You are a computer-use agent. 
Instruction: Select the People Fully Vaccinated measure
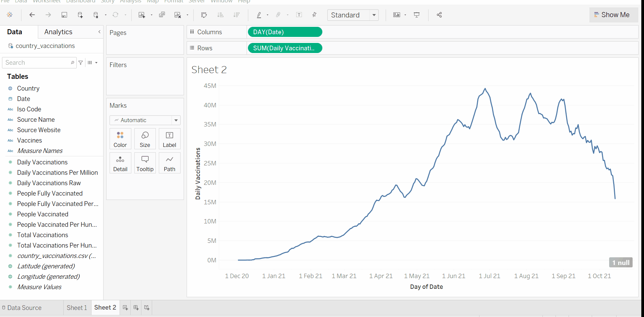pos(50,193)
